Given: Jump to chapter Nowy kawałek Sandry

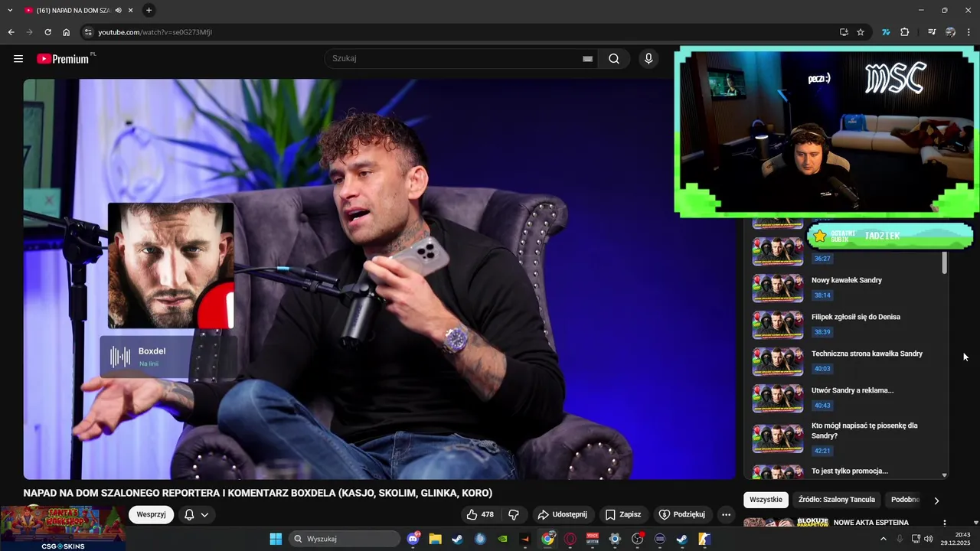Looking at the screenshot, I should click(847, 280).
